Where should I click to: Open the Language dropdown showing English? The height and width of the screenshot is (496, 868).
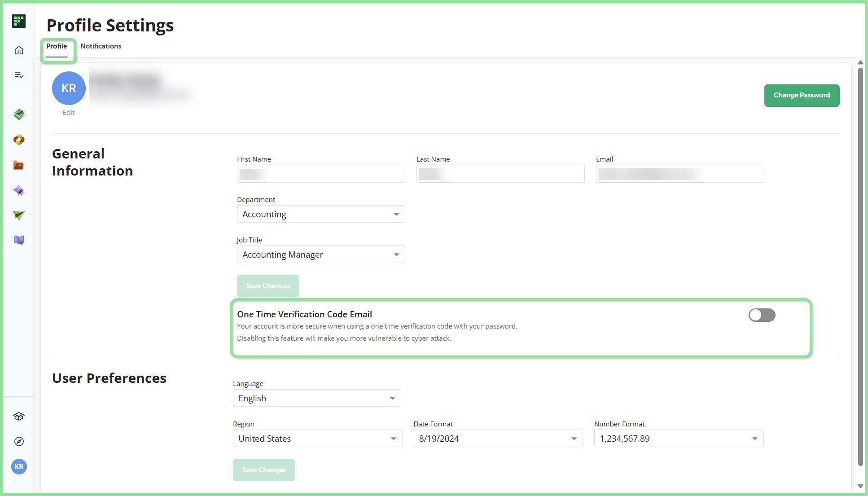click(x=317, y=398)
